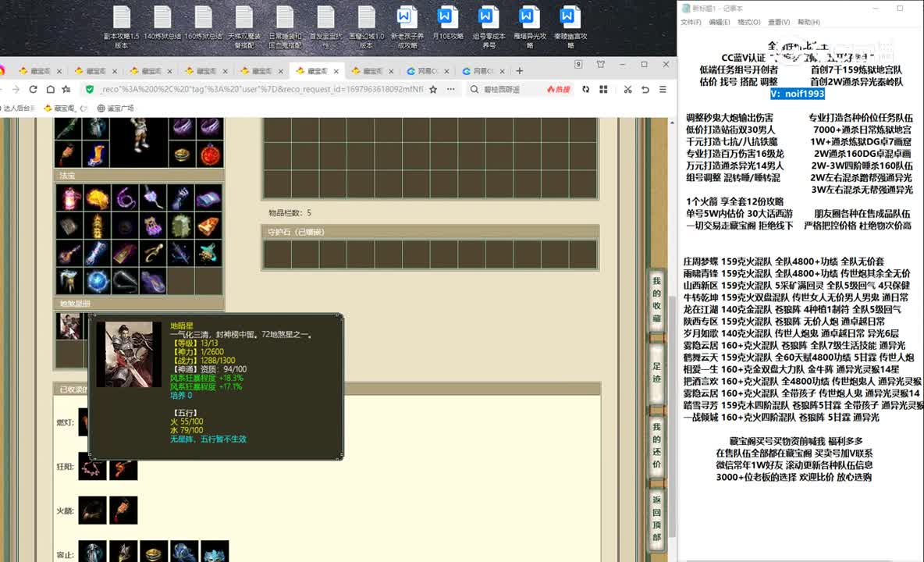The height and width of the screenshot is (562, 924).
Task: Click the browser home icon
Action: tap(50, 89)
